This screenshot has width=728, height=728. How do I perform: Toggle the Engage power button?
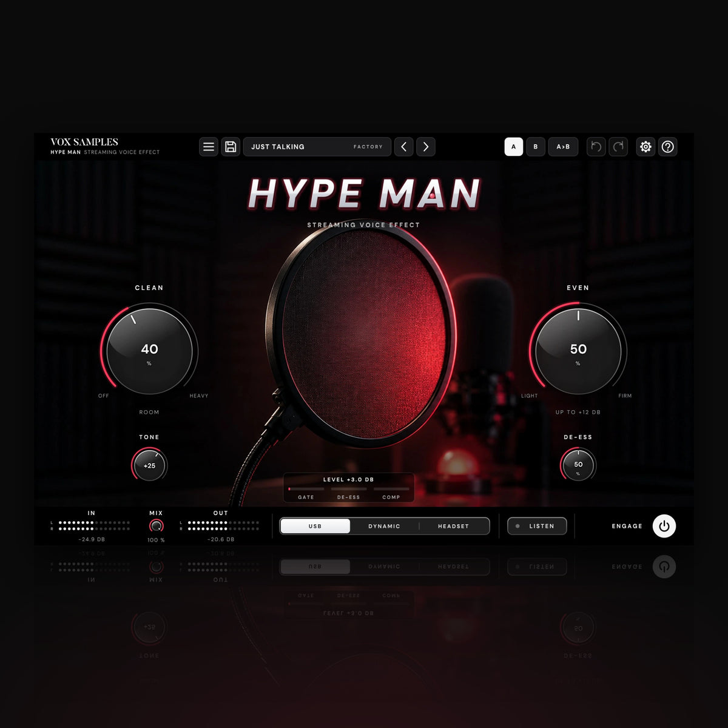[x=664, y=526]
